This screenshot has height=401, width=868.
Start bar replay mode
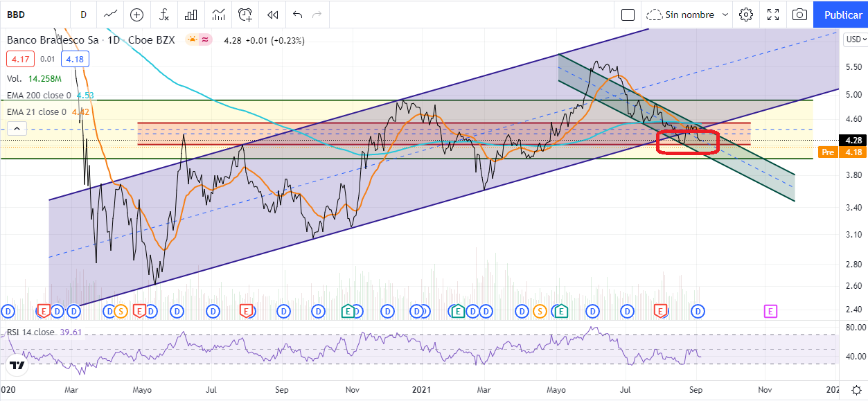pyautogui.click(x=273, y=15)
